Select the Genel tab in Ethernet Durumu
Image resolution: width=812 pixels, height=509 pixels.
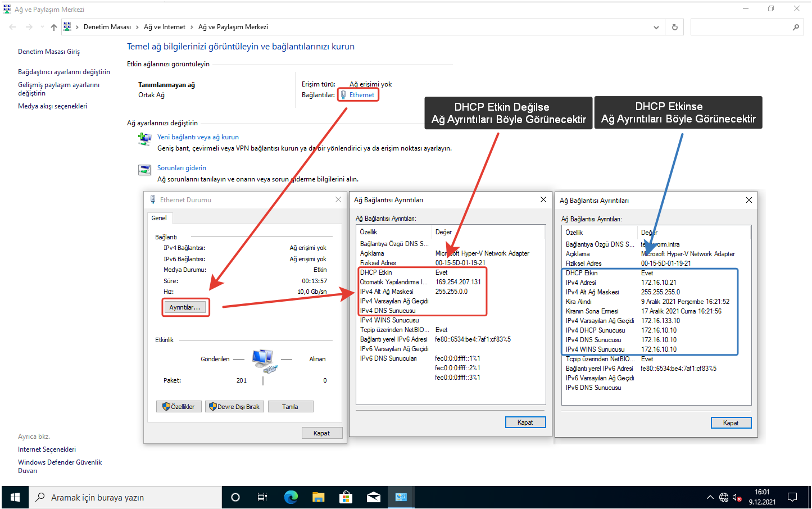point(159,218)
